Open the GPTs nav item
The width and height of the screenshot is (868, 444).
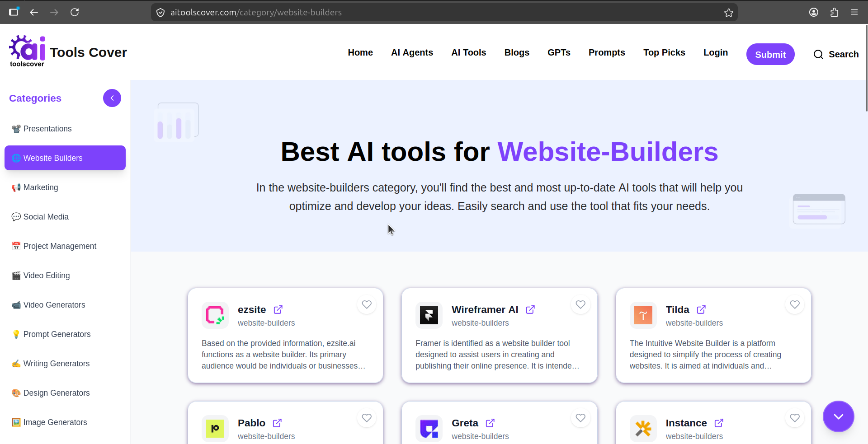click(x=559, y=52)
